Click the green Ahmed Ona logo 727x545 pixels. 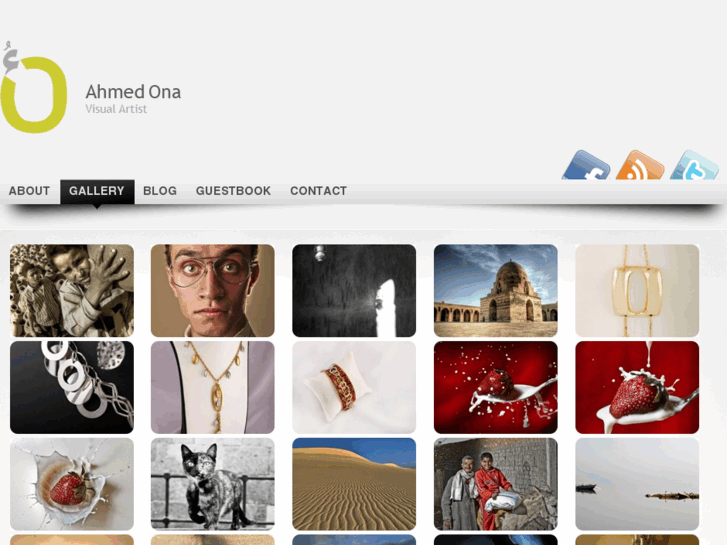tap(33, 88)
